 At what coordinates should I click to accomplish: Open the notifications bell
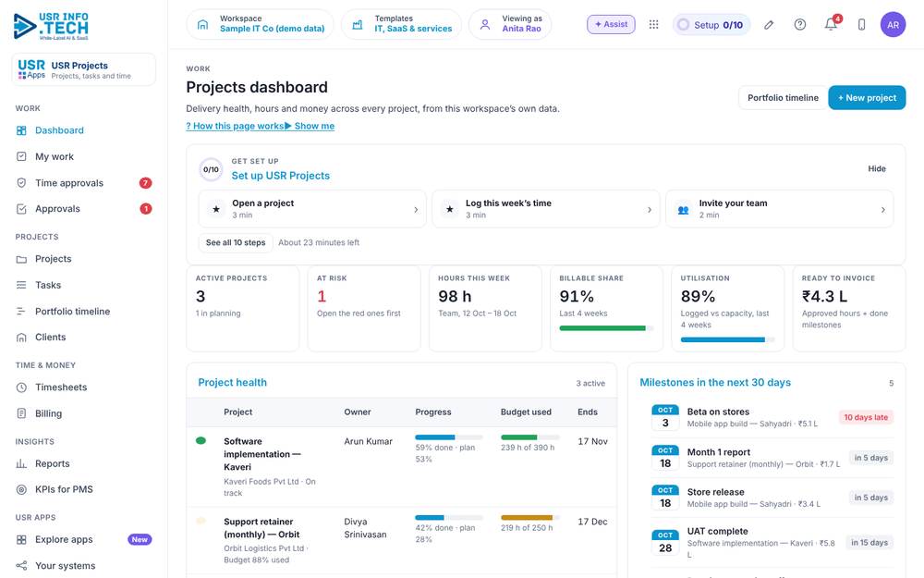(x=831, y=24)
